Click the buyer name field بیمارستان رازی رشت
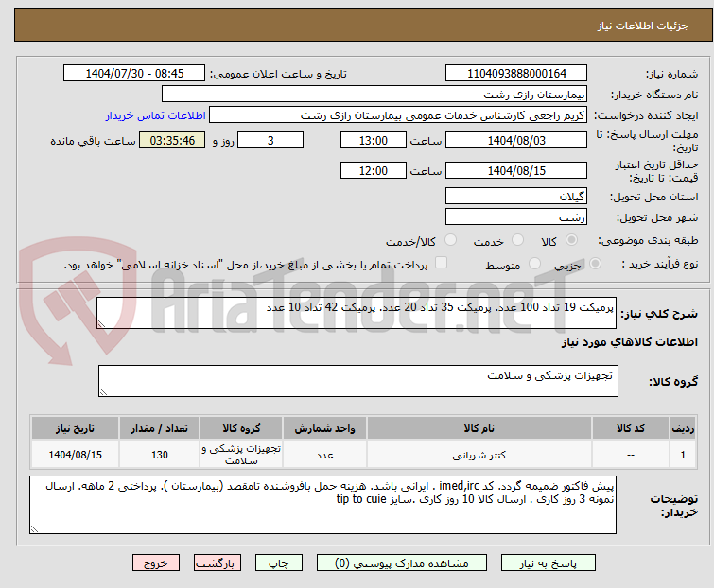Image resolution: width=714 pixels, height=588 pixels. click(x=374, y=95)
